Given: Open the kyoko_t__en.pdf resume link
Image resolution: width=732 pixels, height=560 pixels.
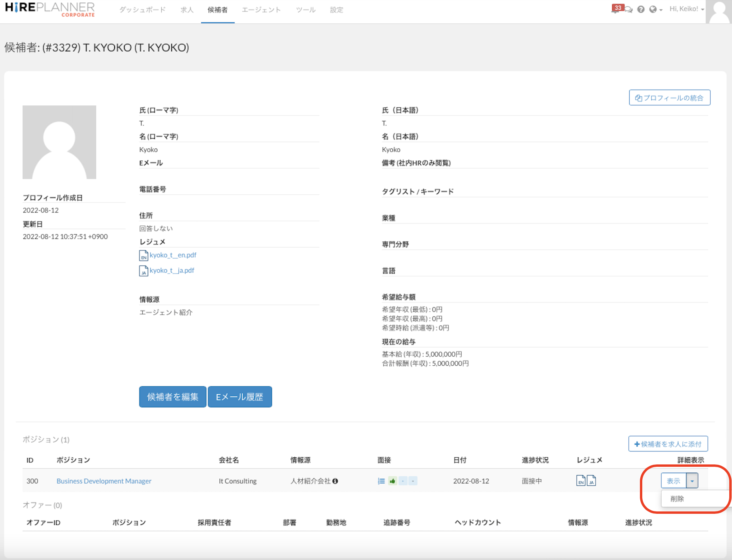Looking at the screenshot, I should [x=173, y=255].
